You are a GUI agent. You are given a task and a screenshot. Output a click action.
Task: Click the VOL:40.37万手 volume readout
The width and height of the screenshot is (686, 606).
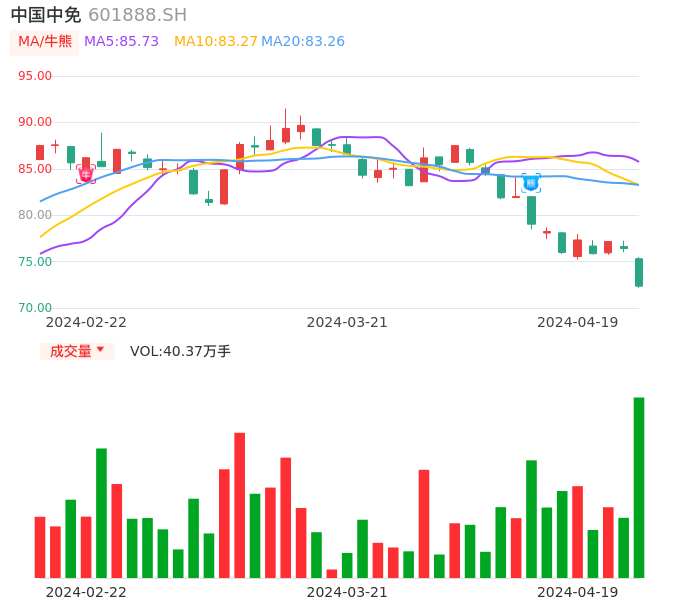pos(180,351)
